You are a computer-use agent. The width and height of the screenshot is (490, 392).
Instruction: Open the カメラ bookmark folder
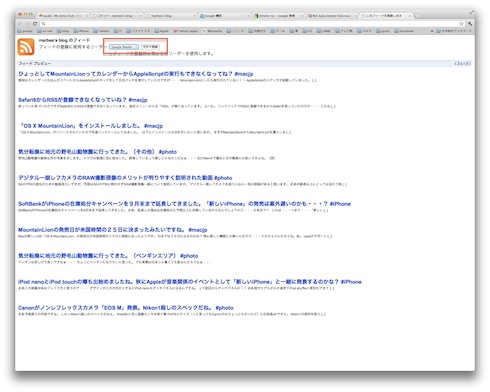click(364, 31)
